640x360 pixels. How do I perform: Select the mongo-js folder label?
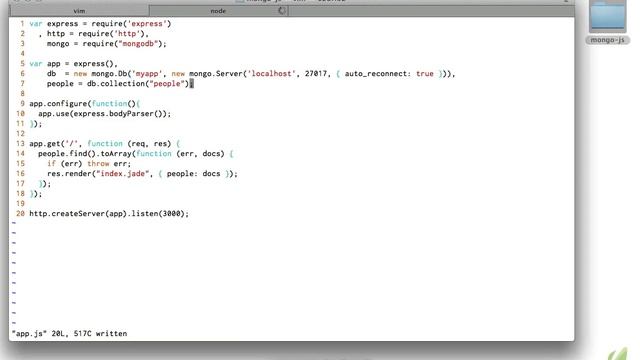pos(607,40)
